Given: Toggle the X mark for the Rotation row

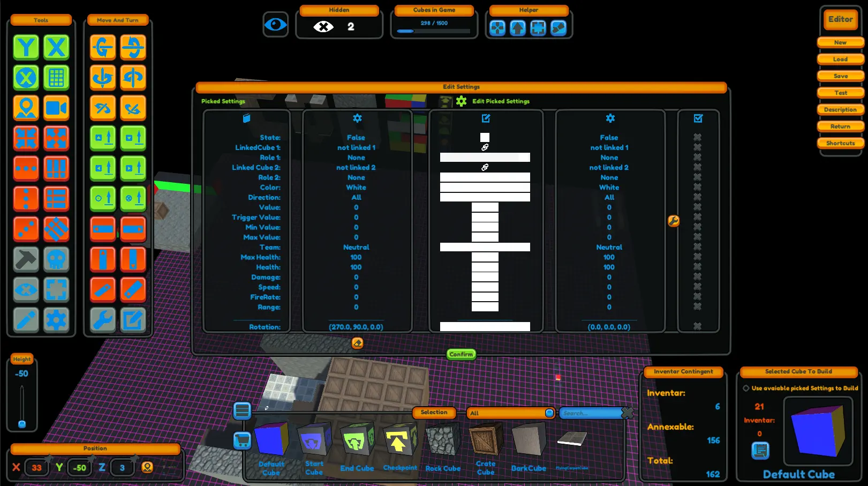Looking at the screenshot, I should pos(697,326).
